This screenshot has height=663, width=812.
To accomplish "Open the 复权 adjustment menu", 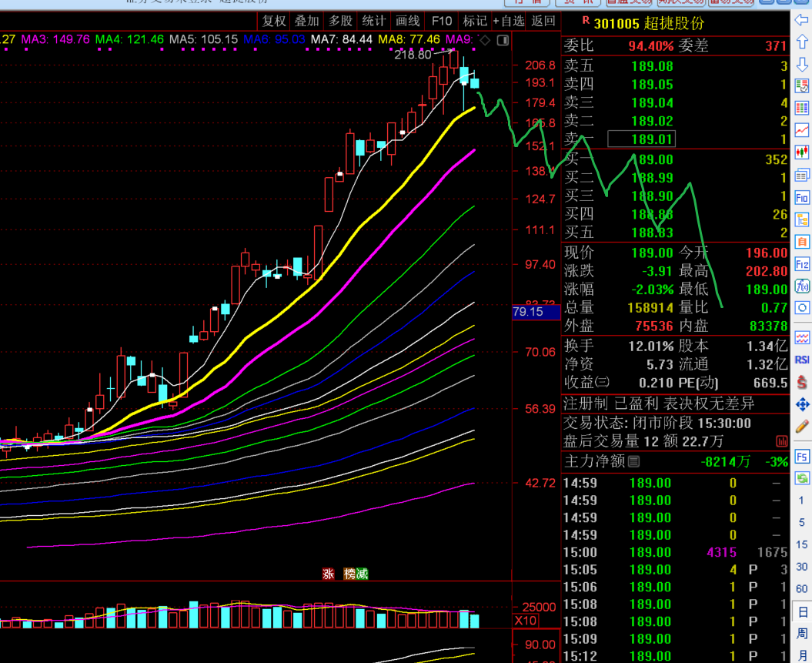I will tap(273, 21).
